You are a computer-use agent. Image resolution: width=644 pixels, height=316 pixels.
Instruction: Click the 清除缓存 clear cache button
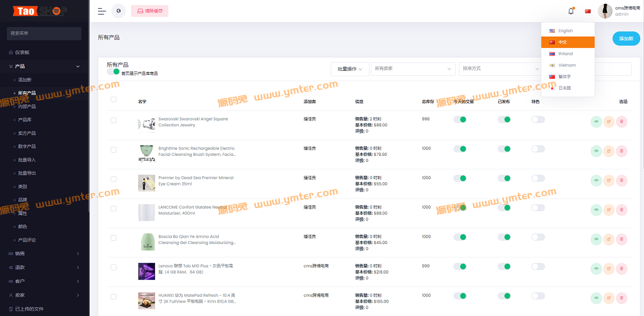[150, 11]
